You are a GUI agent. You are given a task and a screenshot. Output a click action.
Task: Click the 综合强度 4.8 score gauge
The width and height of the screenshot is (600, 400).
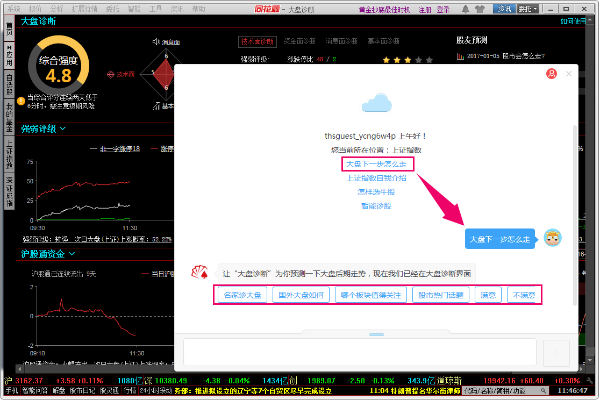(x=59, y=66)
